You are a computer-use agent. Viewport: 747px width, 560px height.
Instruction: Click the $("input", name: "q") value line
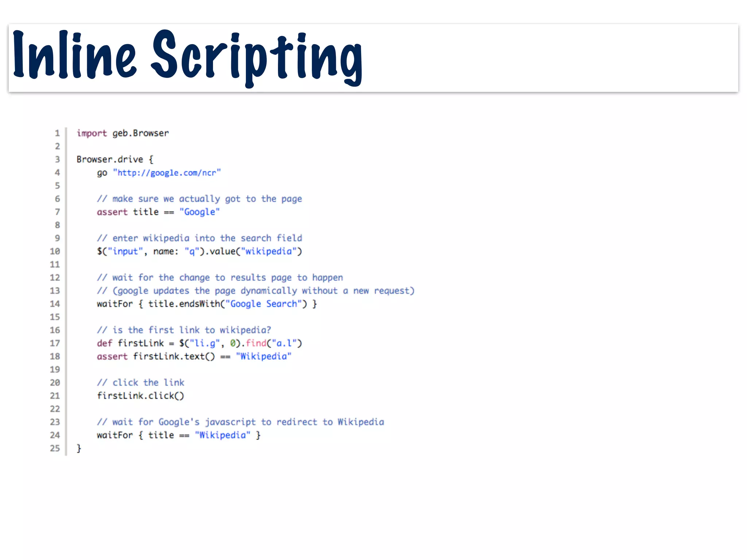(200, 252)
